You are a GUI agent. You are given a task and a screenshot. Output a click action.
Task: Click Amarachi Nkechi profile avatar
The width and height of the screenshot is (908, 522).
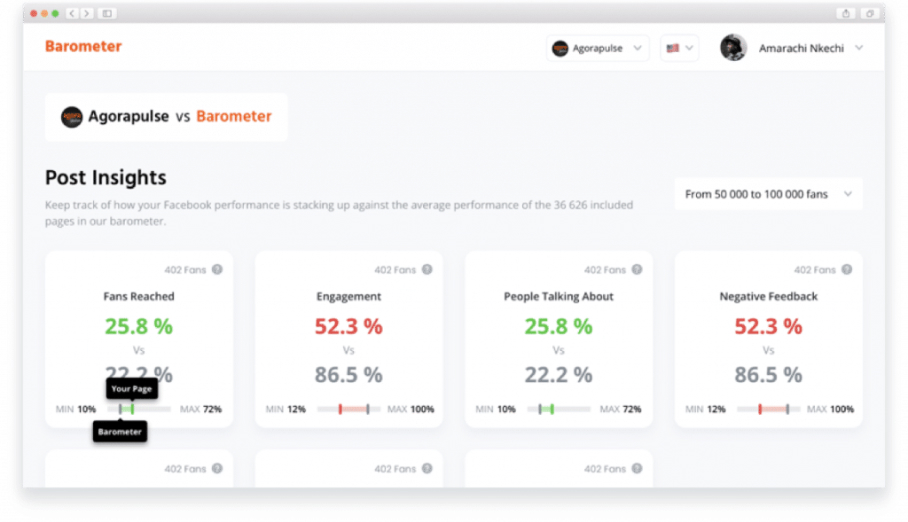(733, 48)
